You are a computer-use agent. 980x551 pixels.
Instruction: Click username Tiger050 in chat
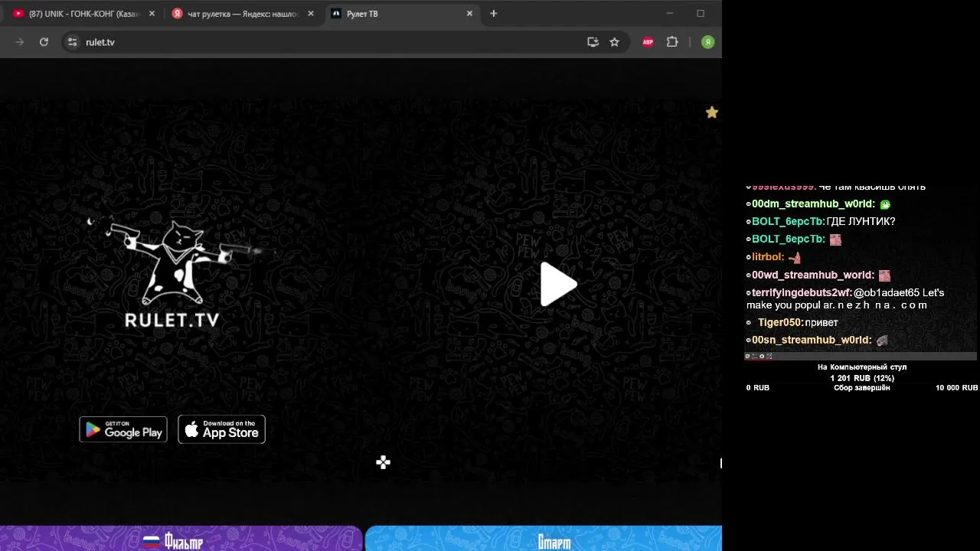click(780, 322)
